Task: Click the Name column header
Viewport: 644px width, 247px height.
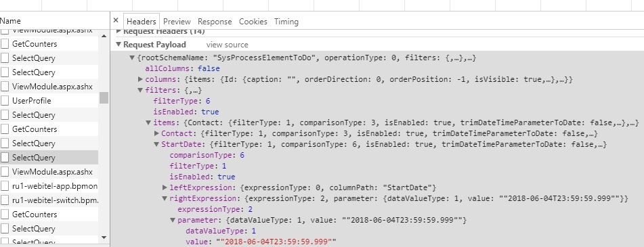Action: click(x=10, y=21)
